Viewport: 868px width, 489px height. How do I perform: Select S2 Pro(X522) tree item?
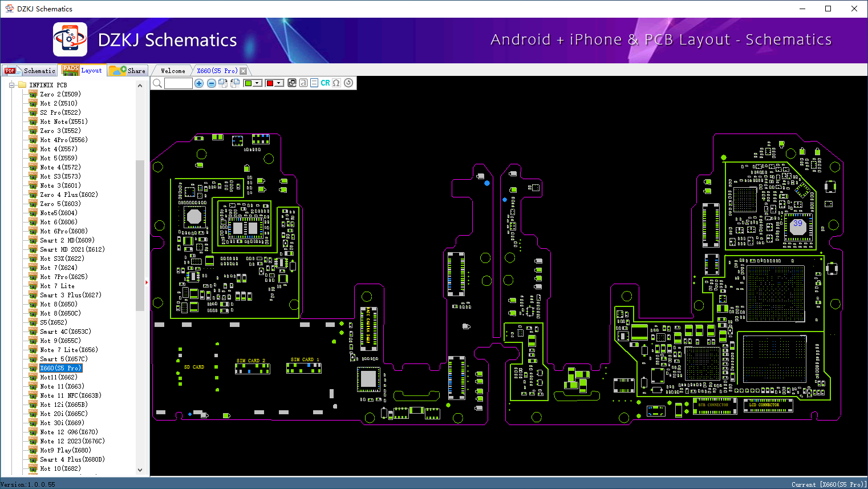click(x=60, y=112)
